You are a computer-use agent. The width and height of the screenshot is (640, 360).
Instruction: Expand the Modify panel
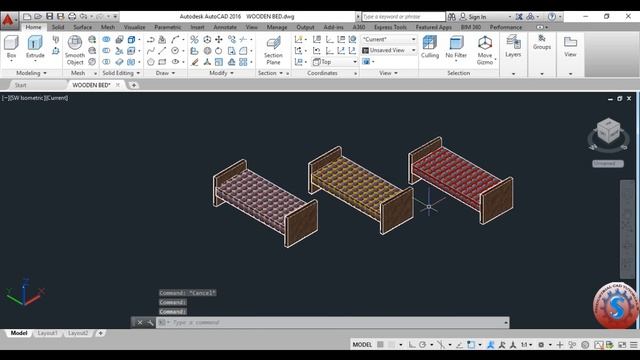coord(222,73)
